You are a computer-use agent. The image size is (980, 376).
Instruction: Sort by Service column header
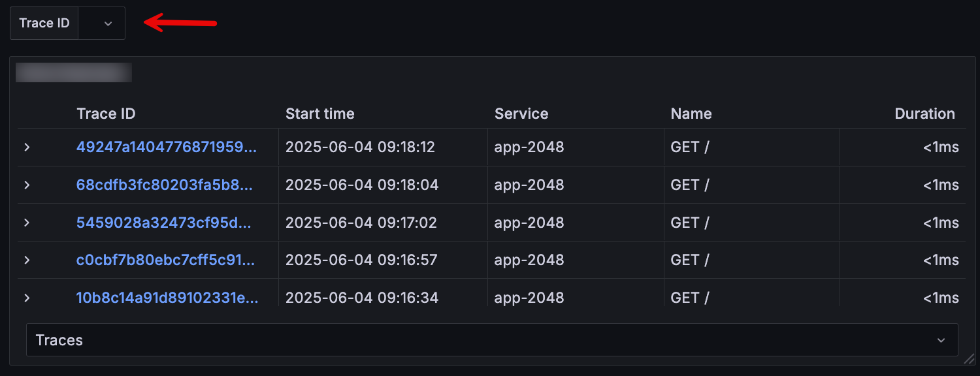click(521, 114)
